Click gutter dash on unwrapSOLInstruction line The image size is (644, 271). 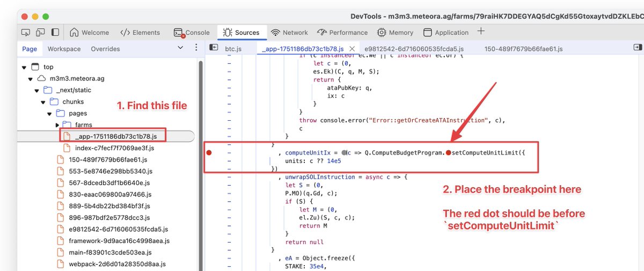(229, 177)
